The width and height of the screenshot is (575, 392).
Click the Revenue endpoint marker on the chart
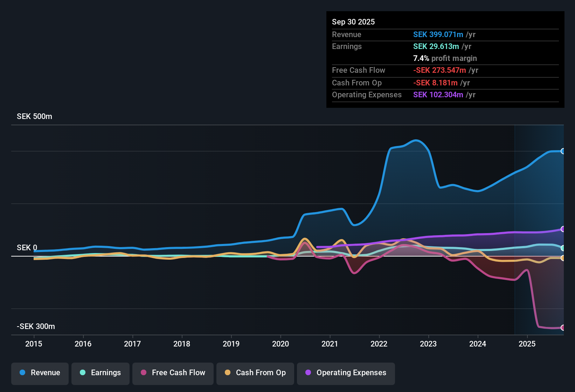563,151
